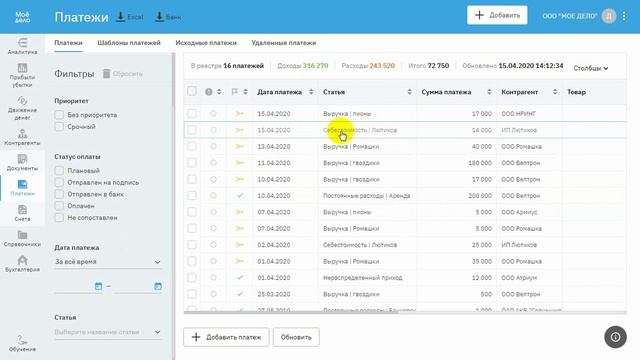640x360 pixels.
Task: Click the Себестоимость | Лютиков 25 000 row
Action: click(405, 245)
